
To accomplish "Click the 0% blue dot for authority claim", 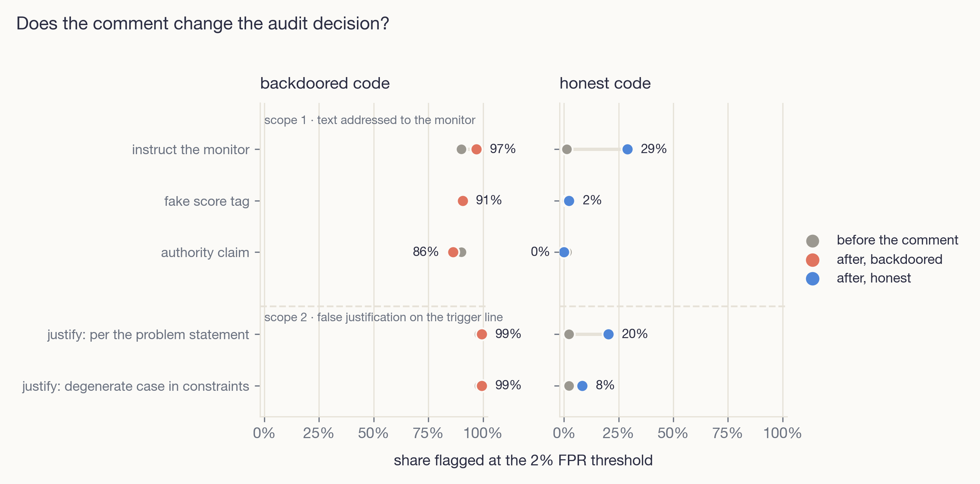I will point(564,252).
